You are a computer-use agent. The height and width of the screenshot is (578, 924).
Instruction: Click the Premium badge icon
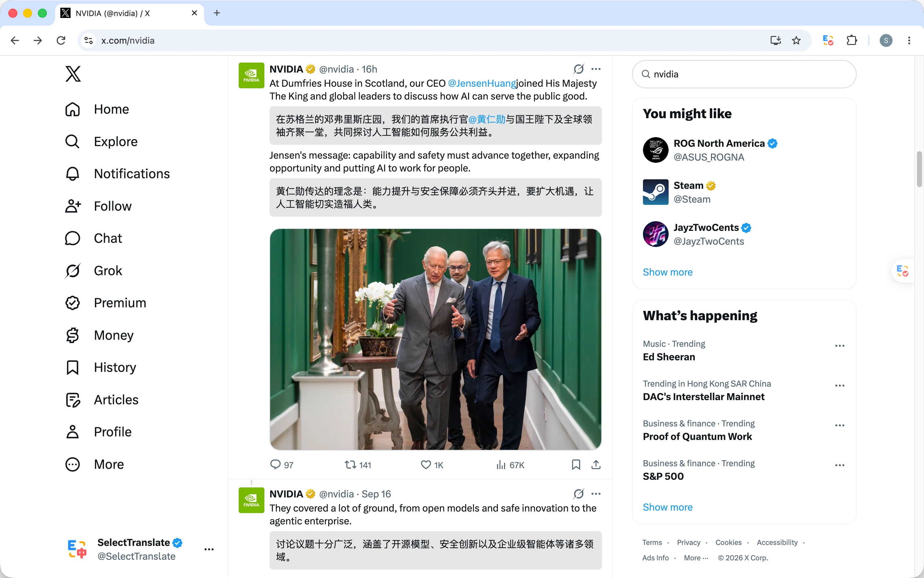click(73, 303)
